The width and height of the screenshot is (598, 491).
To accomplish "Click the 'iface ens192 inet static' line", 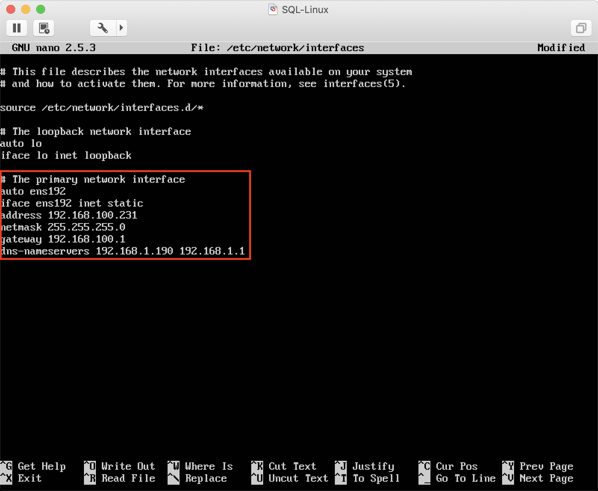I will coord(72,203).
